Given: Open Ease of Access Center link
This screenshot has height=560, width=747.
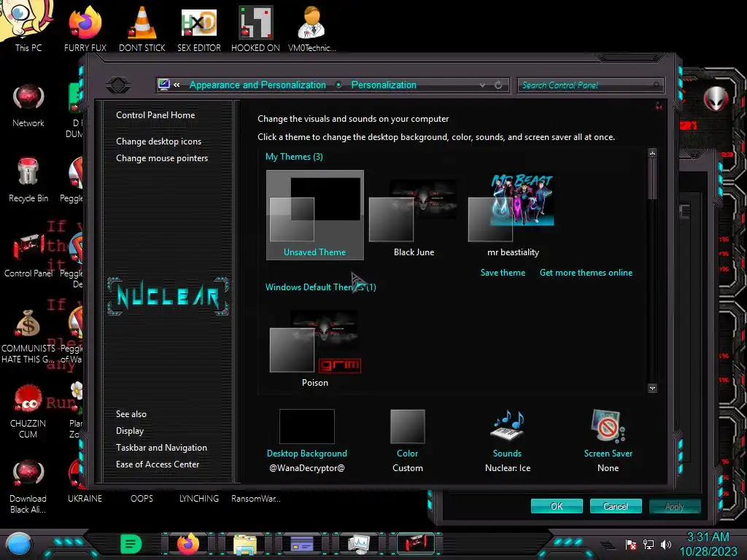Looking at the screenshot, I should [x=158, y=464].
